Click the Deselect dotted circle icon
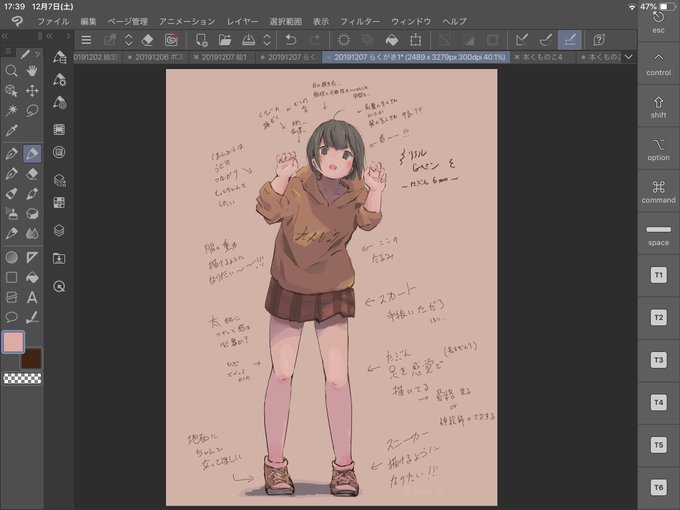Screen dimensions: 680x510 point(344,40)
